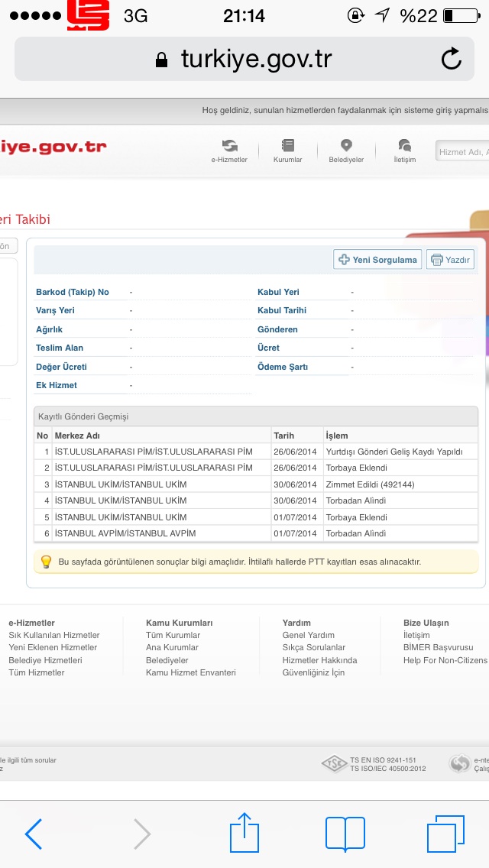This screenshot has height=868, width=489.
Task: Open Genel Yardım help link
Action: (x=309, y=635)
